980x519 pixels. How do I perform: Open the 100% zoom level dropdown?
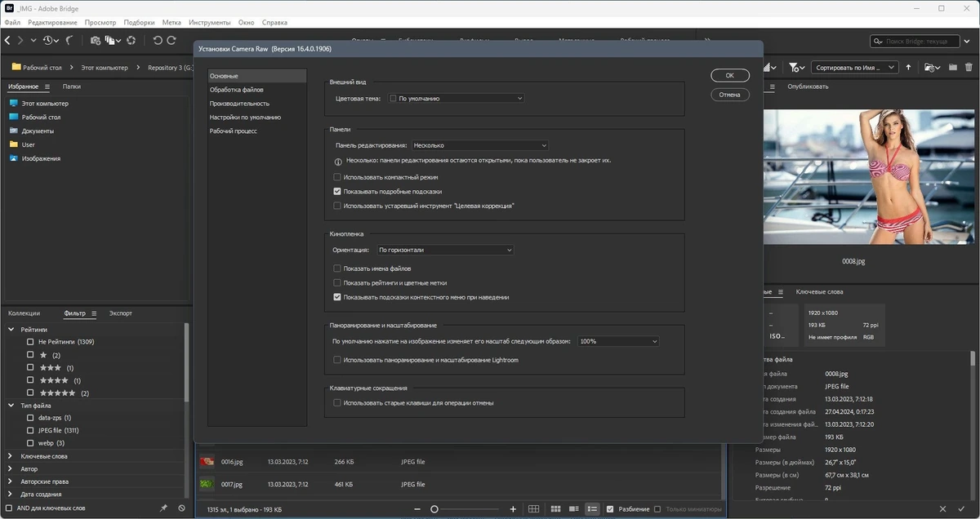click(618, 341)
